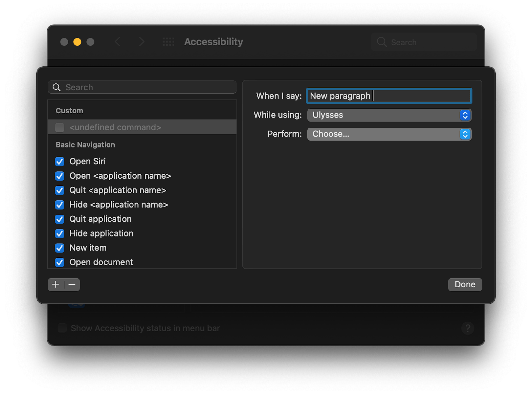532x394 pixels.
Task: Click the magnifier icon in commands search
Action: [57, 87]
